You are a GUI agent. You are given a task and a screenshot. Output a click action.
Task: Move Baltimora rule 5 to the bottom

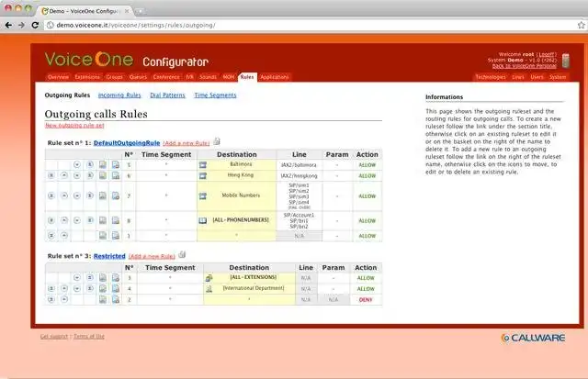click(90, 164)
